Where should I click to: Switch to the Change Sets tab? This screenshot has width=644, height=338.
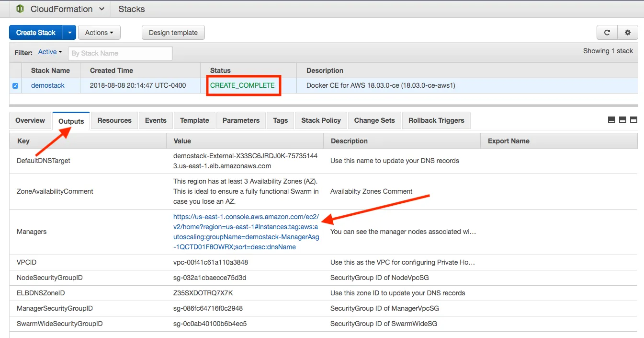coord(374,120)
